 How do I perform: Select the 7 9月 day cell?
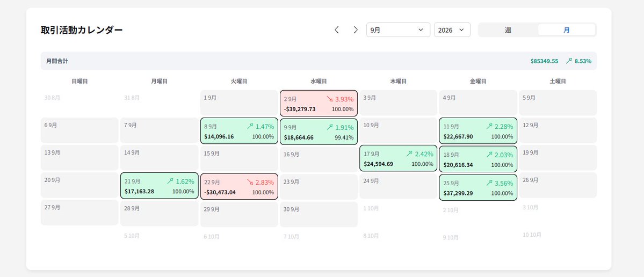tap(160, 130)
